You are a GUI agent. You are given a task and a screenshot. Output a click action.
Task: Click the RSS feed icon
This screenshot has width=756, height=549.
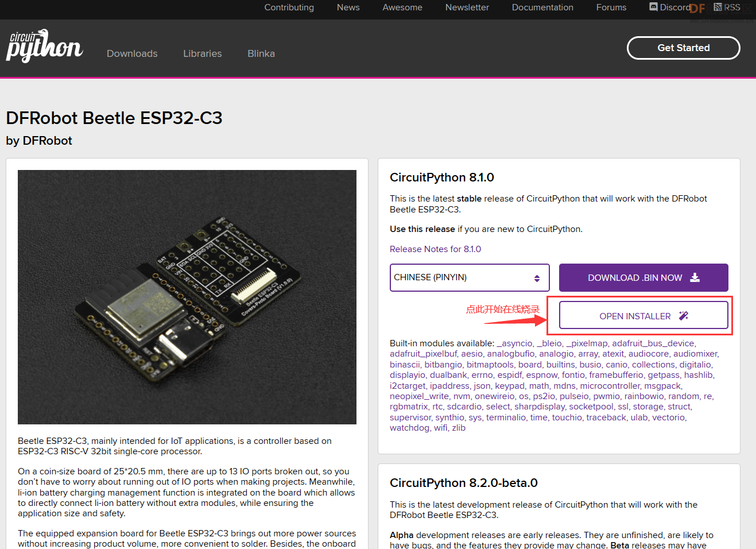718,7
